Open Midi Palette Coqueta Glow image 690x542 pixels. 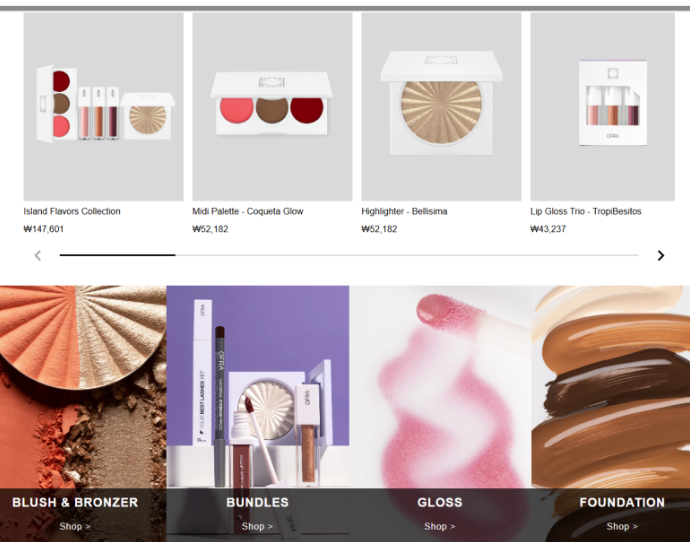click(x=272, y=106)
